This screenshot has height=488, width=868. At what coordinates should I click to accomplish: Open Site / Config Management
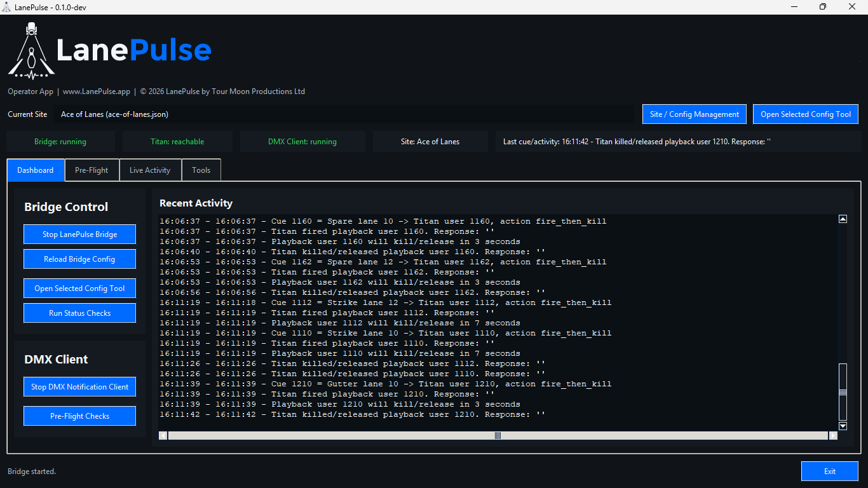(695, 114)
